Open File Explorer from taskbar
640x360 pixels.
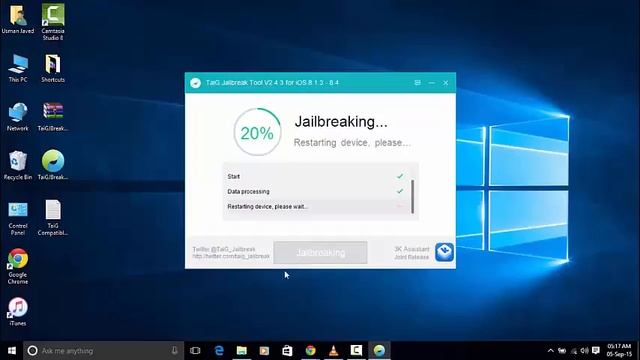coord(242,351)
